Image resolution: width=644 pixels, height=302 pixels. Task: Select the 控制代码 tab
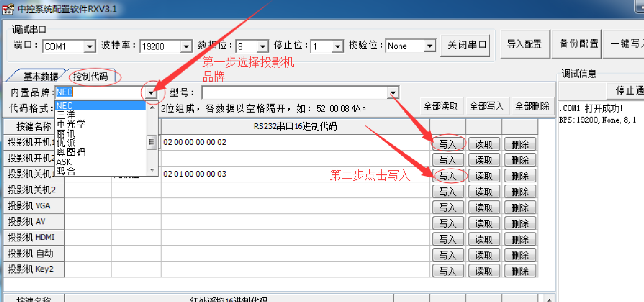point(91,77)
